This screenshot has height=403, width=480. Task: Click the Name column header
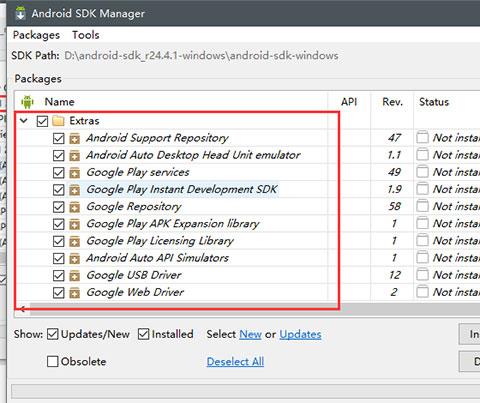click(59, 102)
